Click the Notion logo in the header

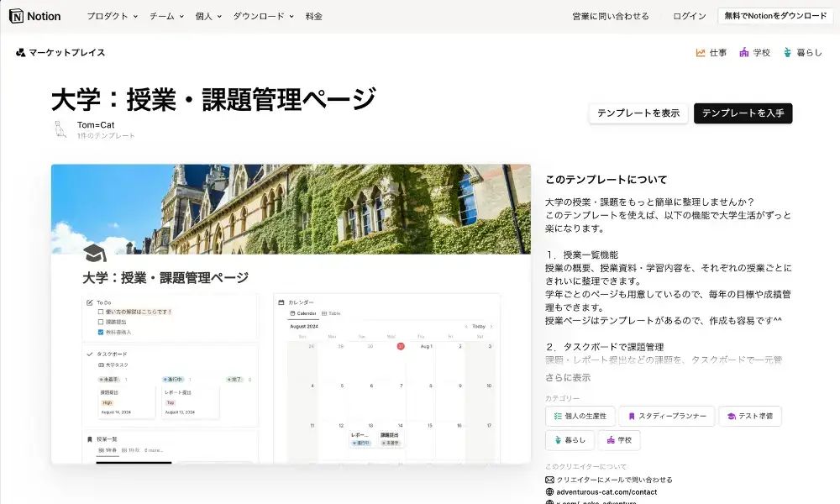[x=34, y=16]
